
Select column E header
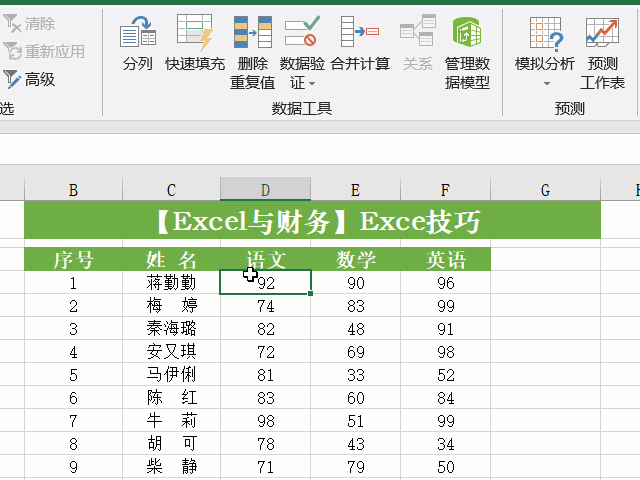pos(356,190)
